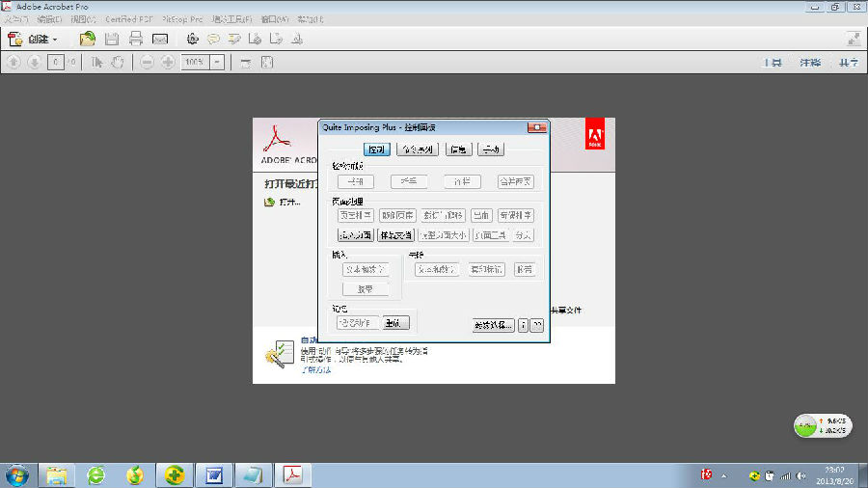This screenshot has width=868, height=488.
Task: Open the 工具 (Tools) pane
Action: click(x=773, y=63)
